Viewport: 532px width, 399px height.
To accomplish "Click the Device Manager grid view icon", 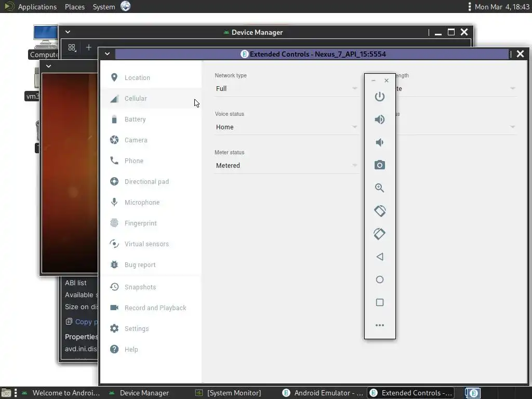I will coord(72,47).
